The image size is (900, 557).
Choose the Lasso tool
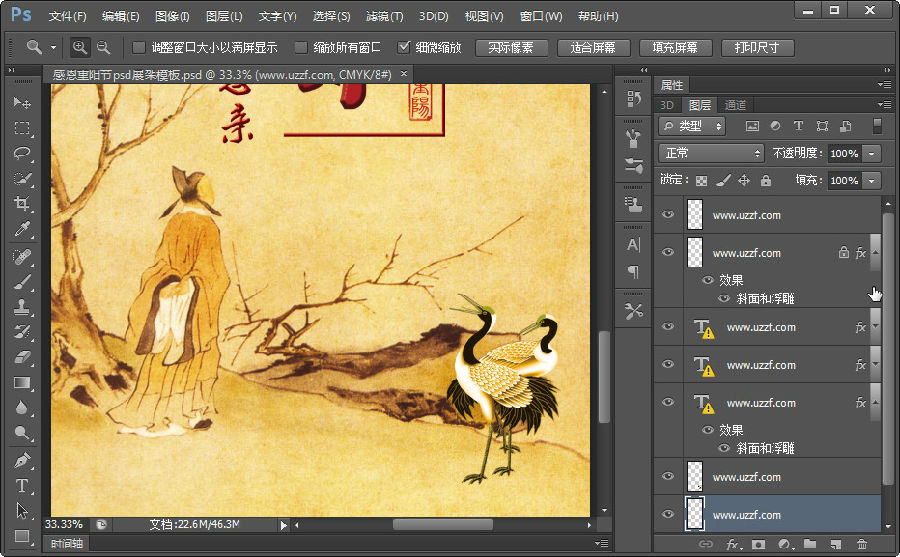22,154
